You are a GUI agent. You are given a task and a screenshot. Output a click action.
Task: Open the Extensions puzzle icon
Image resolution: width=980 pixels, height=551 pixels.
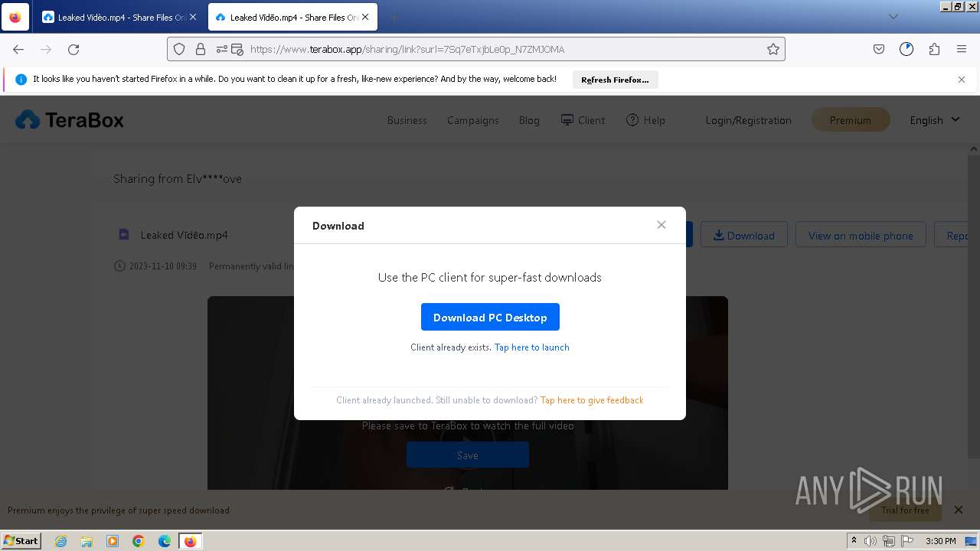934,49
